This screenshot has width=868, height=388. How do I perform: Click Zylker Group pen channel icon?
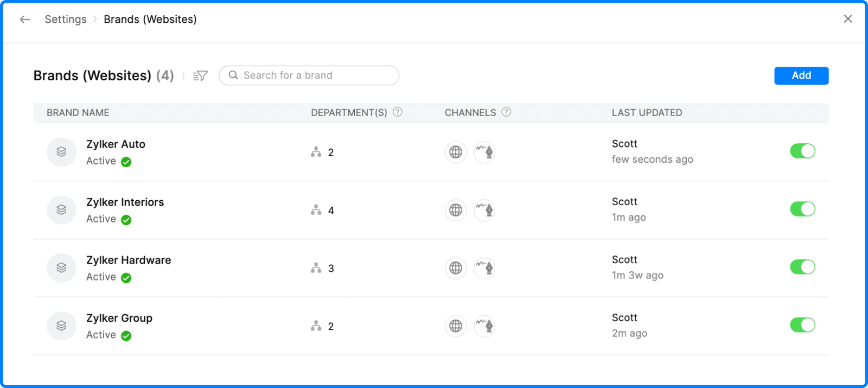(484, 326)
